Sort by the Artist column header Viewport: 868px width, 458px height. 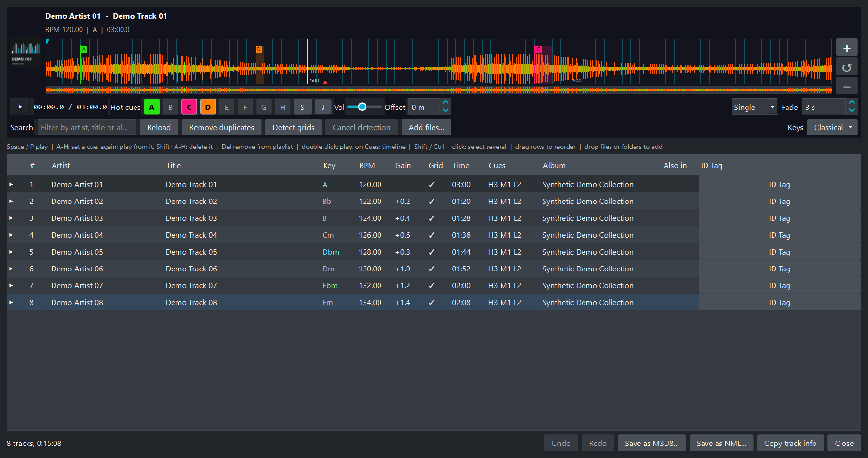61,165
